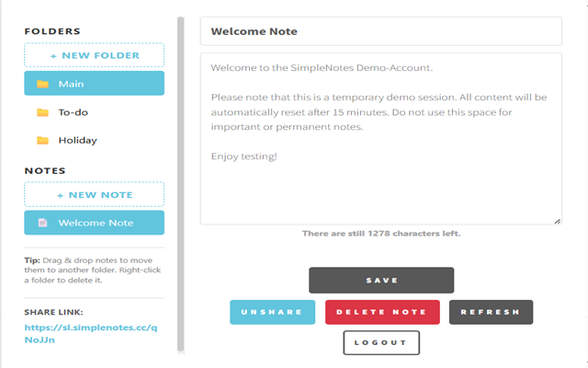Unshare the current note
This screenshot has width=588, height=368.
[272, 312]
